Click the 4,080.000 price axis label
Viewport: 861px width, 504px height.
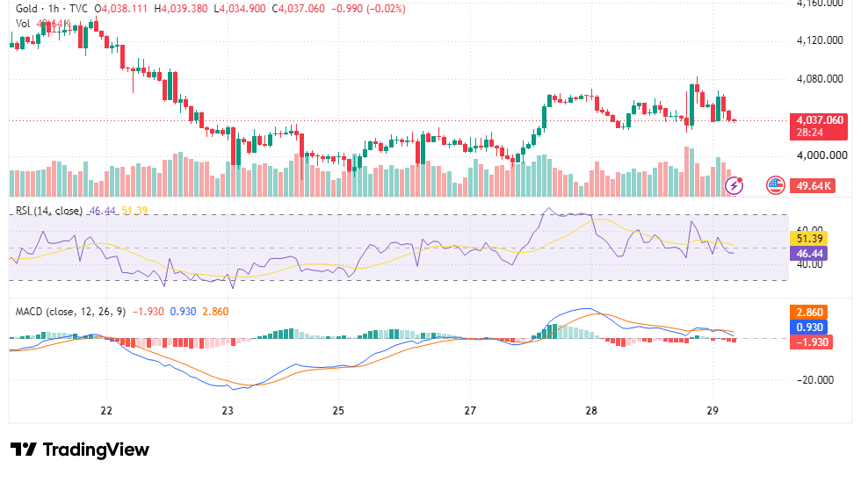819,79
